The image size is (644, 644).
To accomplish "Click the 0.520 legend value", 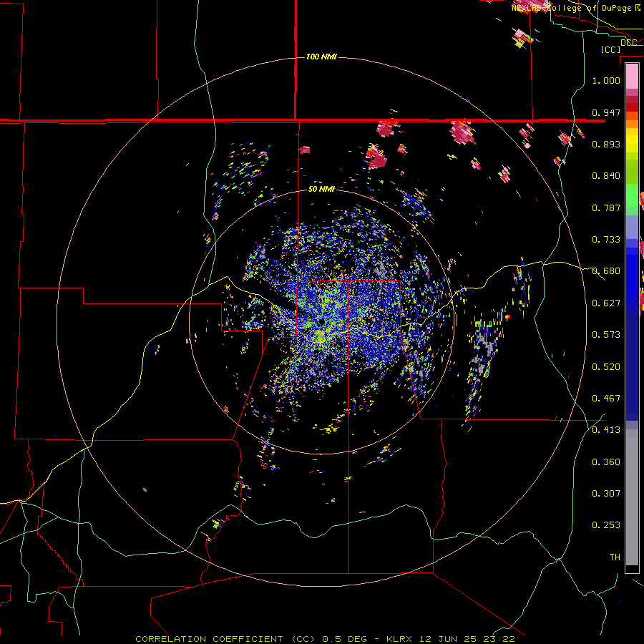I will coord(606,367).
